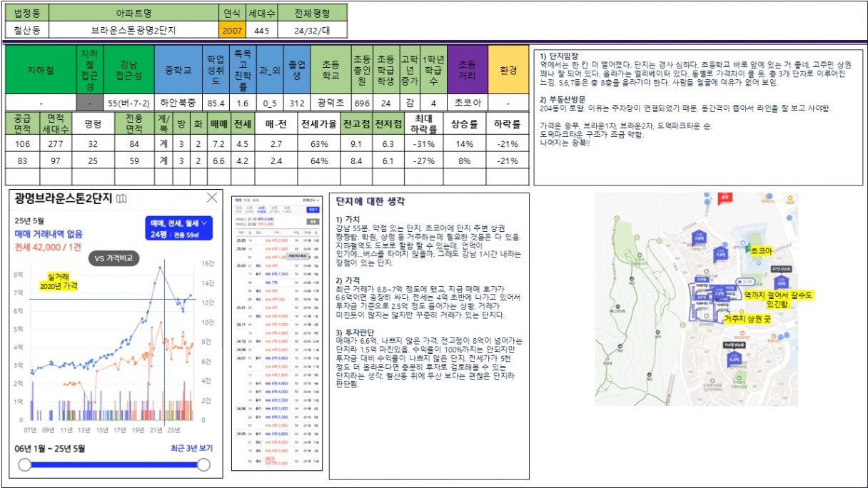The width and height of the screenshot is (868, 488).
Task: Select the 전고점 header cell
Action: 355,123
